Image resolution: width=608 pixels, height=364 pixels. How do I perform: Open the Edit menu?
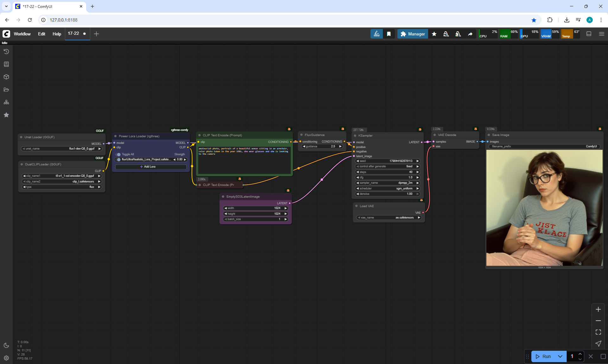41,34
